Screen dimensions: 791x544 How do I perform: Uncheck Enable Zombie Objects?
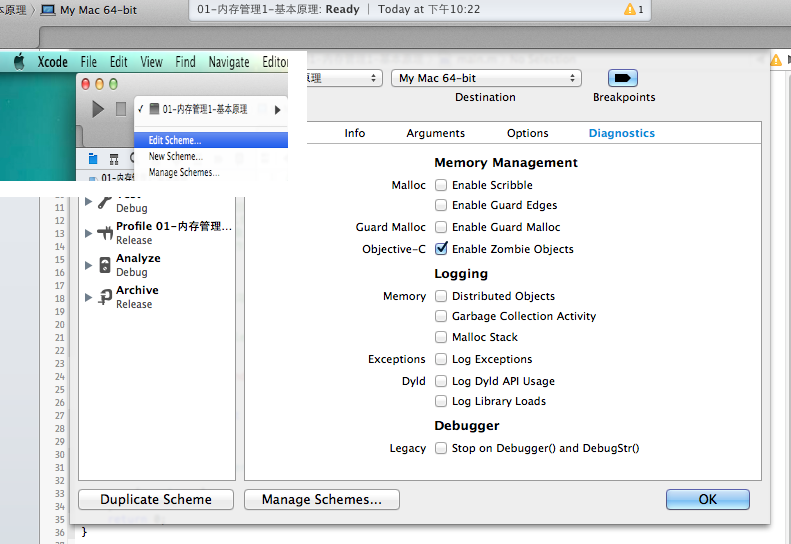[x=441, y=248]
